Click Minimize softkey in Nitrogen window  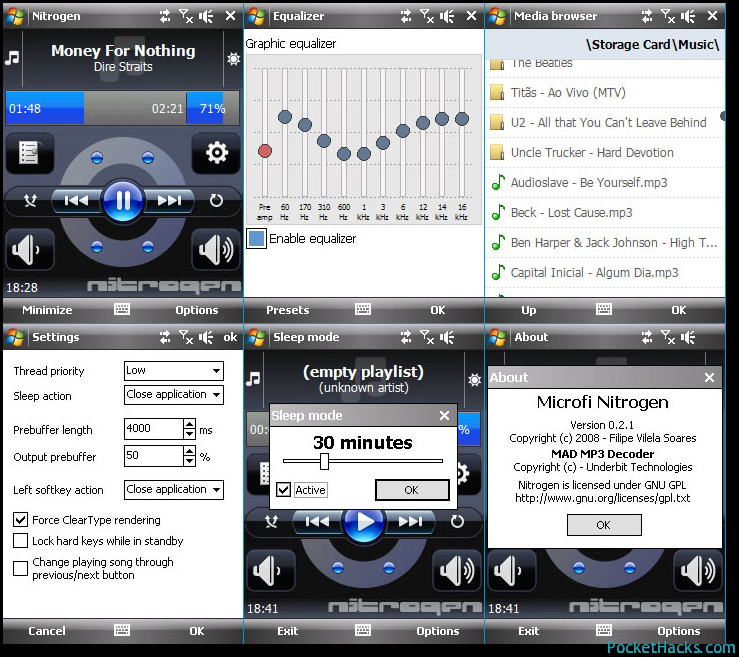tap(47, 310)
